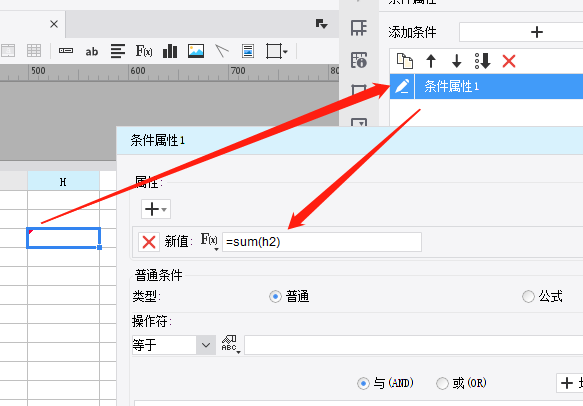Insert an image into the cell

tap(196, 51)
